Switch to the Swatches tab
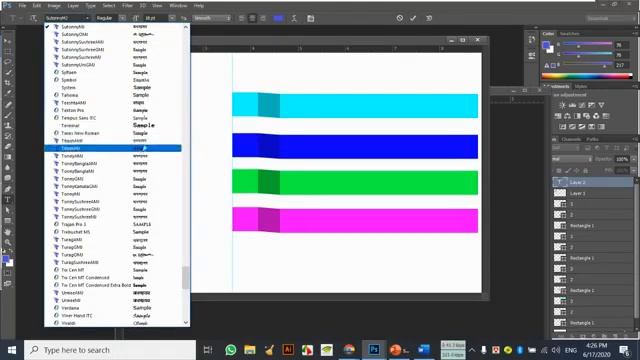 (x=569, y=34)
